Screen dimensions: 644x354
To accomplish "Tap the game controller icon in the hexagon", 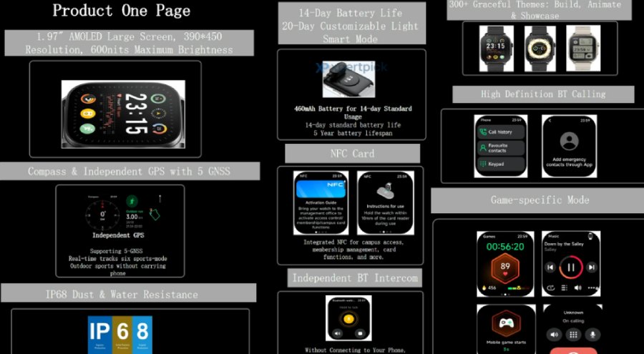I will tap(507, 323).
